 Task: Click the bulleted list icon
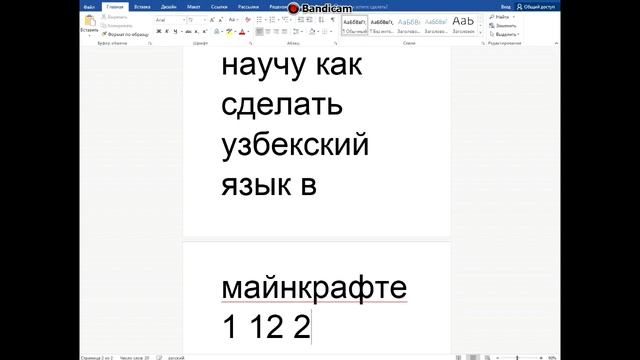(260, 20)
